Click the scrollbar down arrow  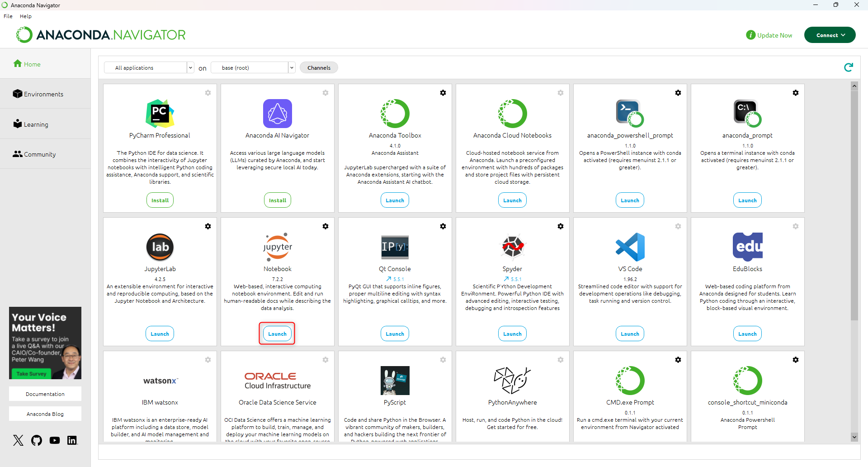854,437
